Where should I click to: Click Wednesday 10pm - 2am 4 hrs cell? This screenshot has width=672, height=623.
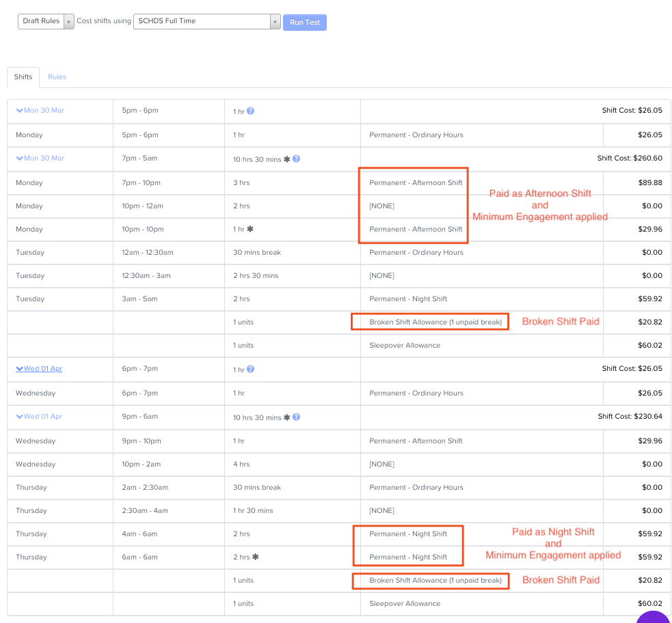pos(241,464)
